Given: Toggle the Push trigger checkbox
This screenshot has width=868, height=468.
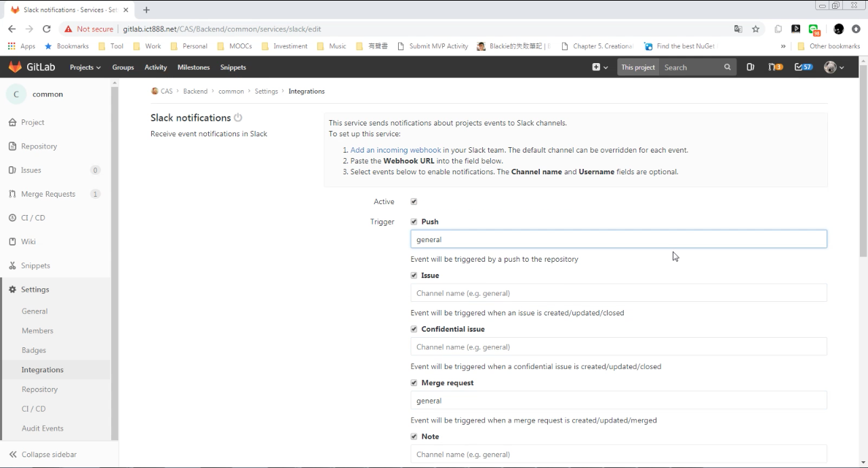Looking at the screenshot, I should (414, 222).
